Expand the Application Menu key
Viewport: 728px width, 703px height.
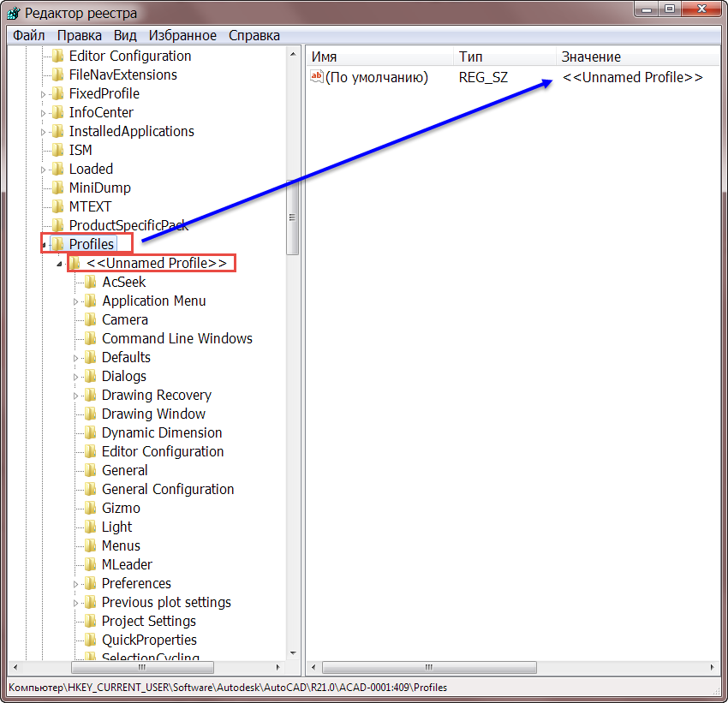coord(75,302)
